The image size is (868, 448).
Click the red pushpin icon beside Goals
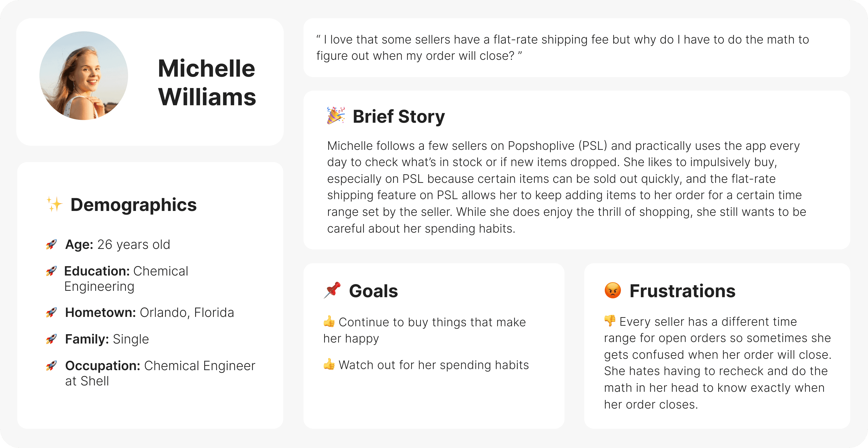click(332, 290)
